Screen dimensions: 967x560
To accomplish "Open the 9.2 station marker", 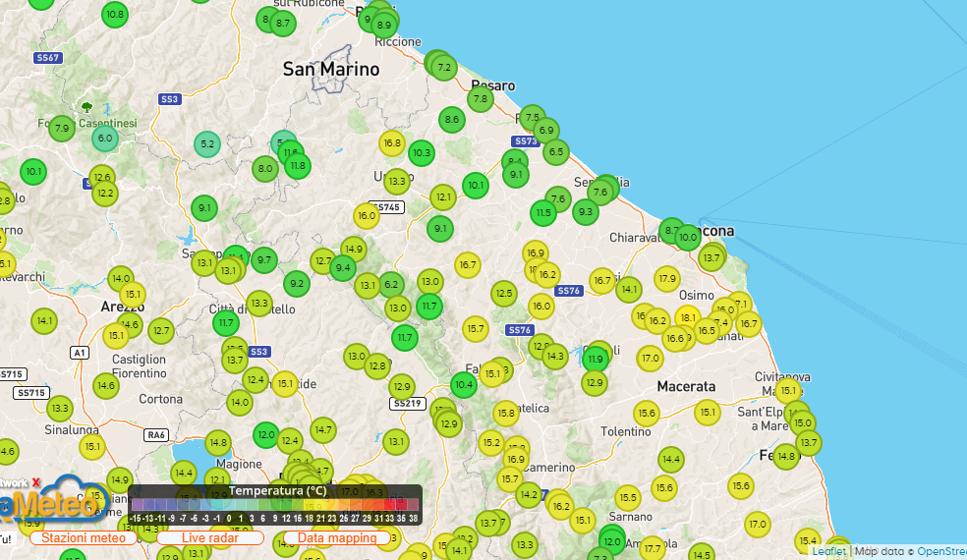I will [x=296, y=285].
